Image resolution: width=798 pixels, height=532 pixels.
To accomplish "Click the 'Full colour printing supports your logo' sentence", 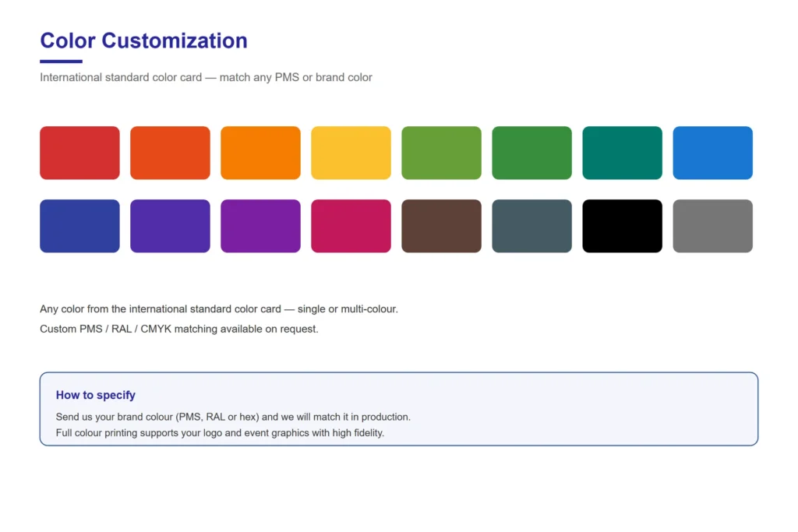I will tap(220, 433).
